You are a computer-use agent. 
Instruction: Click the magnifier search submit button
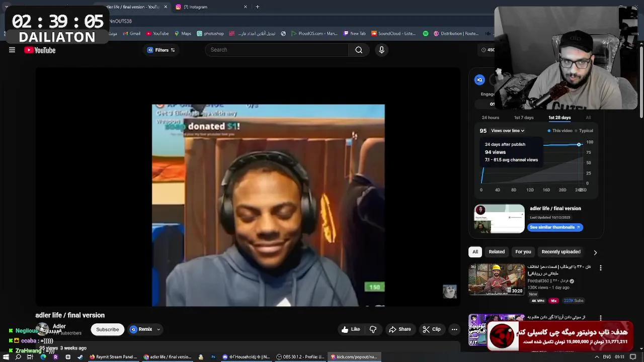click(x=359, y=50)
